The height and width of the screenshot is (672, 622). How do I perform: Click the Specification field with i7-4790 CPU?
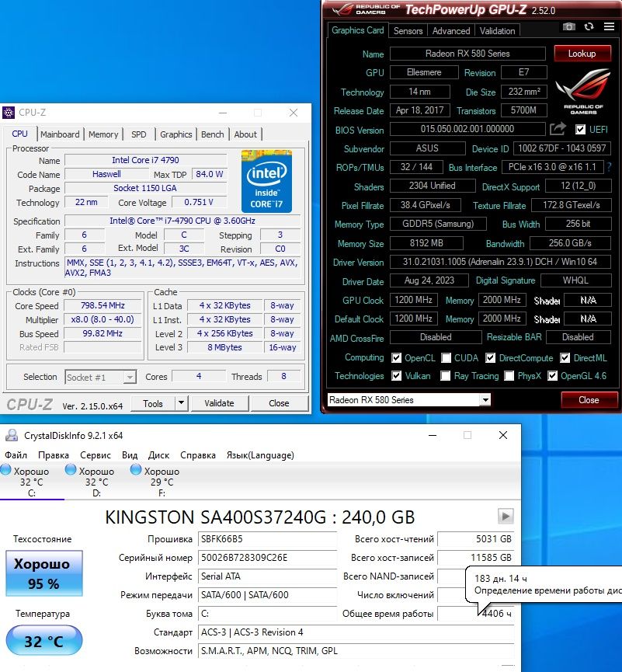click(182, 221)
